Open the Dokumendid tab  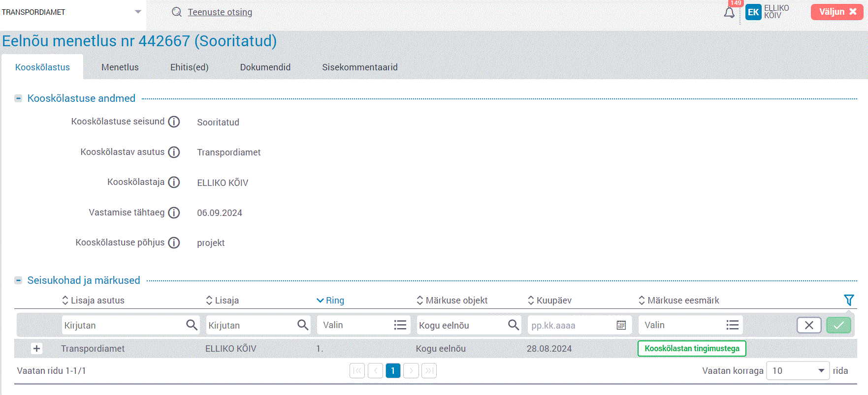265,67
